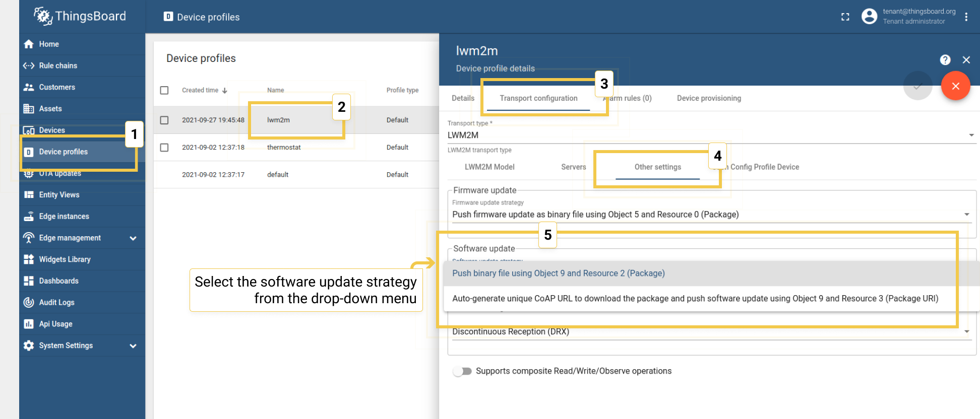
Task: Switch to the Device provisioning tab
Action: click(x=708, y=98)
